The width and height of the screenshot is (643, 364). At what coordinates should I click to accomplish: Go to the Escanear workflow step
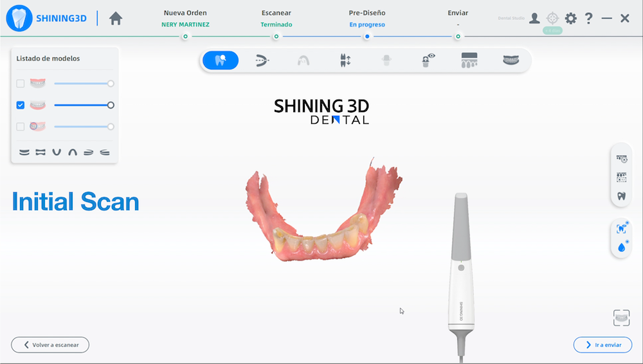276,36
